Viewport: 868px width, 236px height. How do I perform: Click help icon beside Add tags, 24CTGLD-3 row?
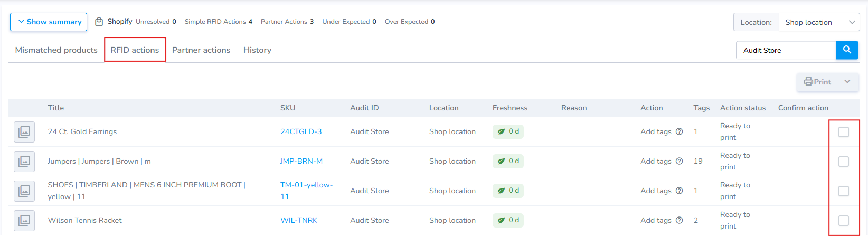[x=680, y=131]
